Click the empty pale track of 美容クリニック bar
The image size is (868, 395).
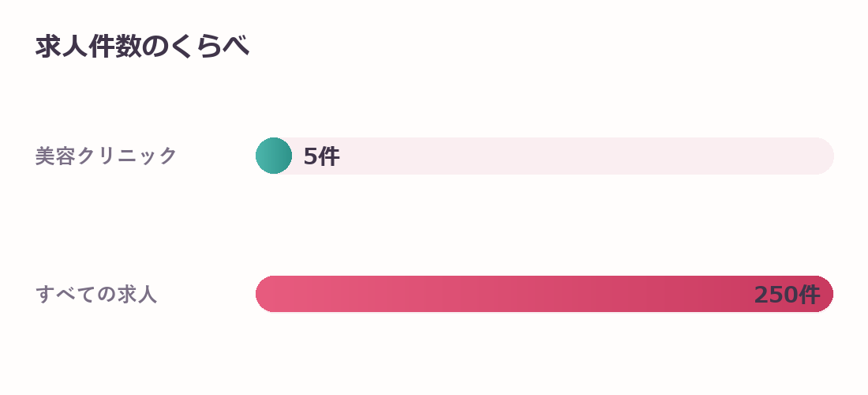(x=563, y=156)
